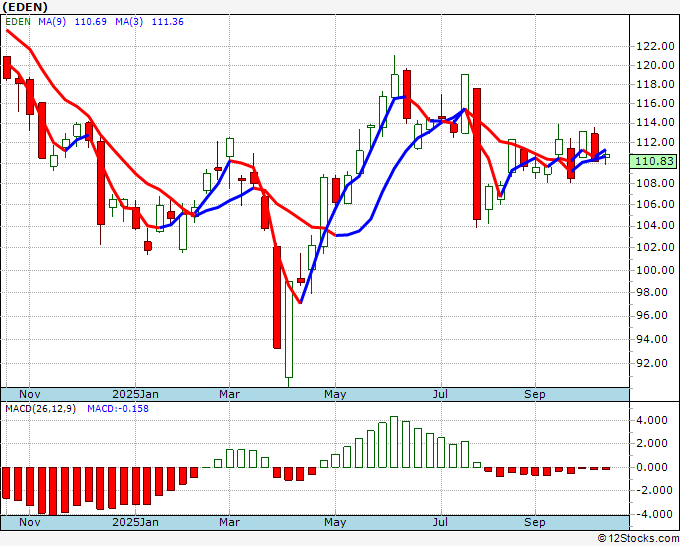Click the Nov label on MACD time axis
680x546 pixels.
coord(29,522)
